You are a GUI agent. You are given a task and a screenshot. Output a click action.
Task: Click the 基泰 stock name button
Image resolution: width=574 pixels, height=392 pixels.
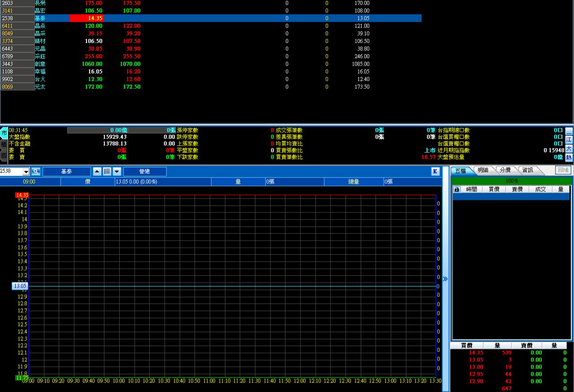66,172
